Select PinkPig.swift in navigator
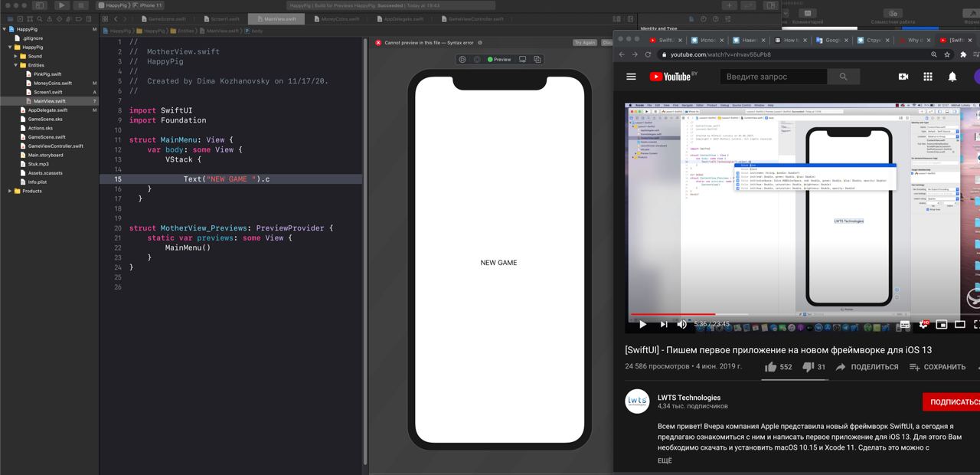The height and width of the screenshot is (475, 980). [47, 74]
